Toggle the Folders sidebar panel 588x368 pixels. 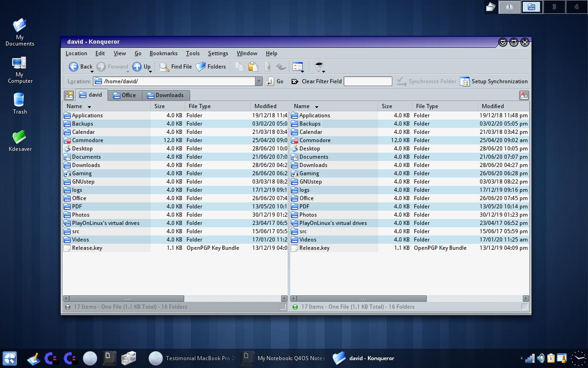point(211,67)
